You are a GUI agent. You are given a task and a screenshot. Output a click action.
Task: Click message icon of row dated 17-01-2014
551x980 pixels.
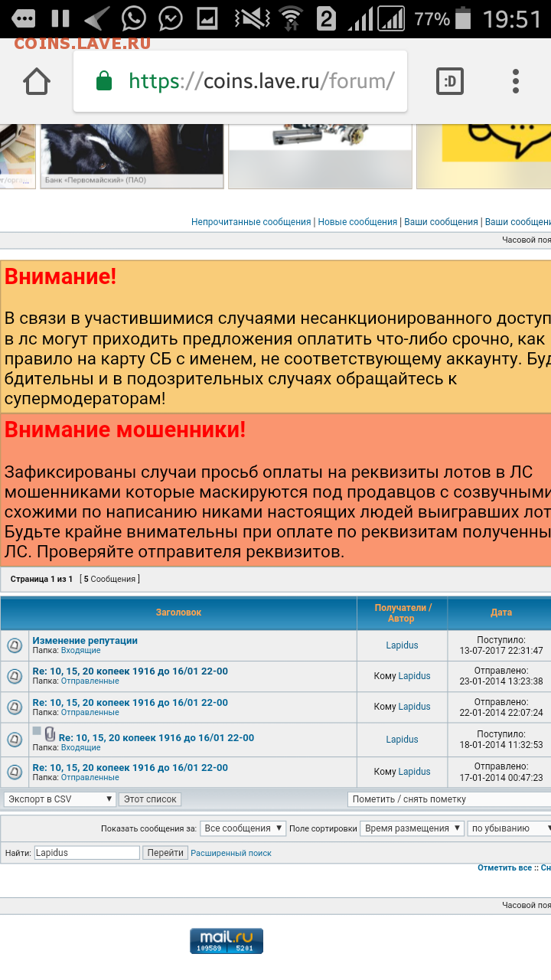click(15, 772)
